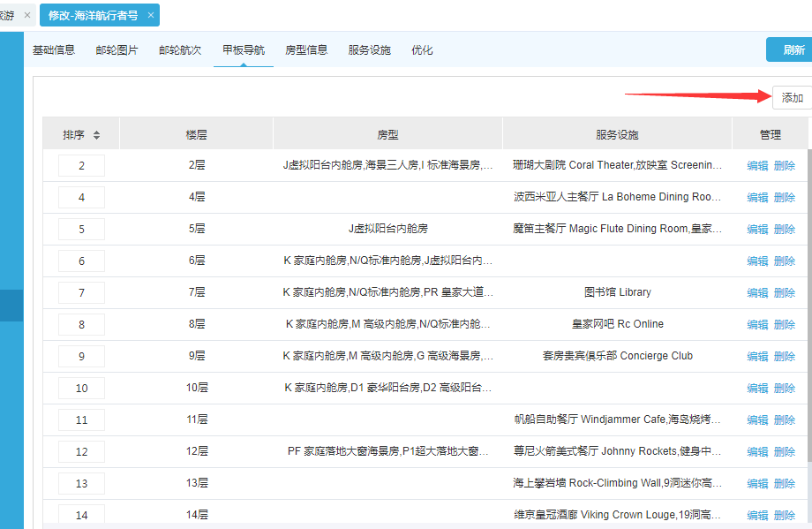This screenshot has height=529, width=812.
Task: Click sort order field showing 10
Action: tap(81, 389)
